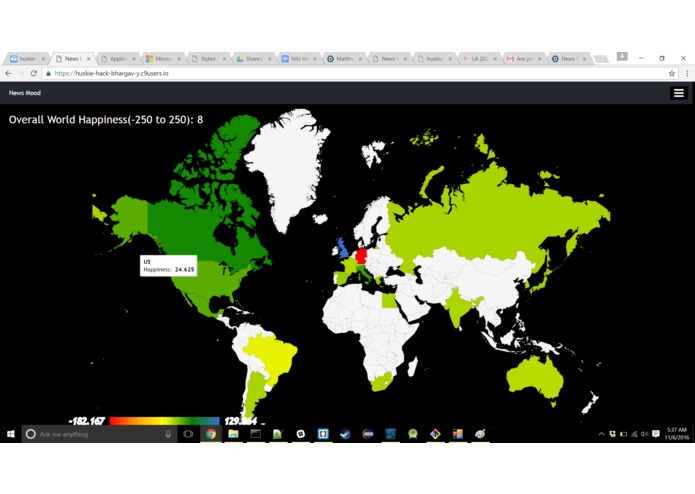
Task: Go back using the browser back arrow
Action: point(9,74)
